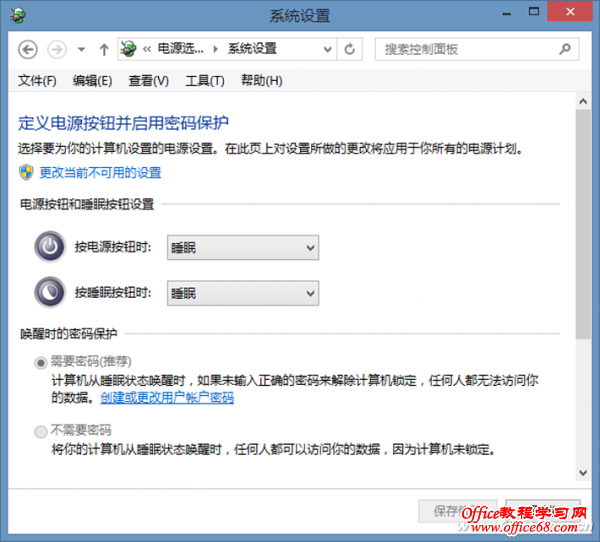Viewport: 600px width, 542px height.
Task: Click the scrollbar down arrow
Action: (583, 473)
